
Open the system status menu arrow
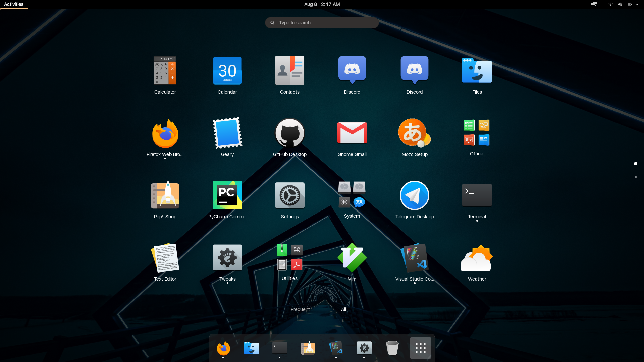click(x=637, y=4)
